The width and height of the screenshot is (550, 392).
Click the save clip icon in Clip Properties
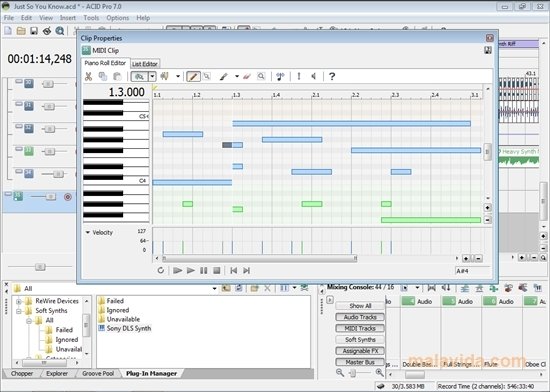click(x=488, y=50)
